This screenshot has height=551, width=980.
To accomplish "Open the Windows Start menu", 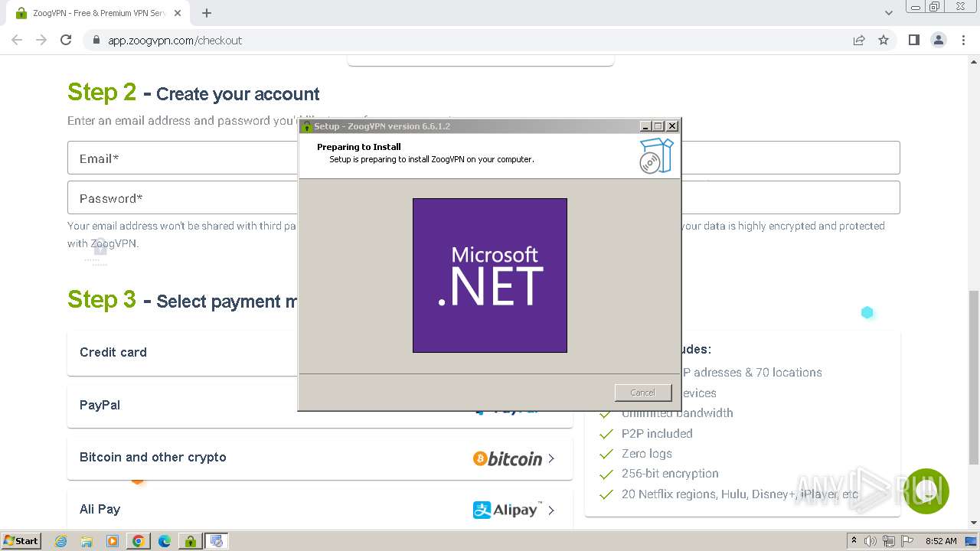I will [x=21, y=540].
